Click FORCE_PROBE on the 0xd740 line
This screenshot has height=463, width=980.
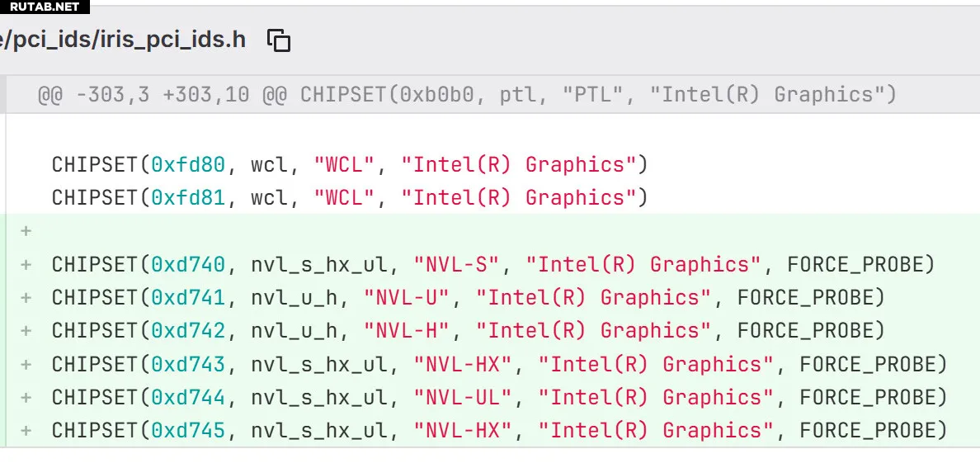(x=860, y=265)
